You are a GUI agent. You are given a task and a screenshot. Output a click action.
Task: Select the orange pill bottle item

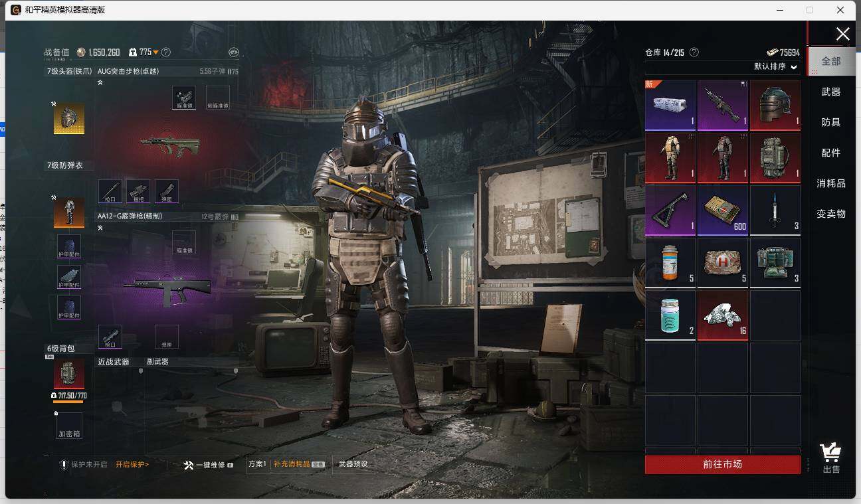coord(670,262)
